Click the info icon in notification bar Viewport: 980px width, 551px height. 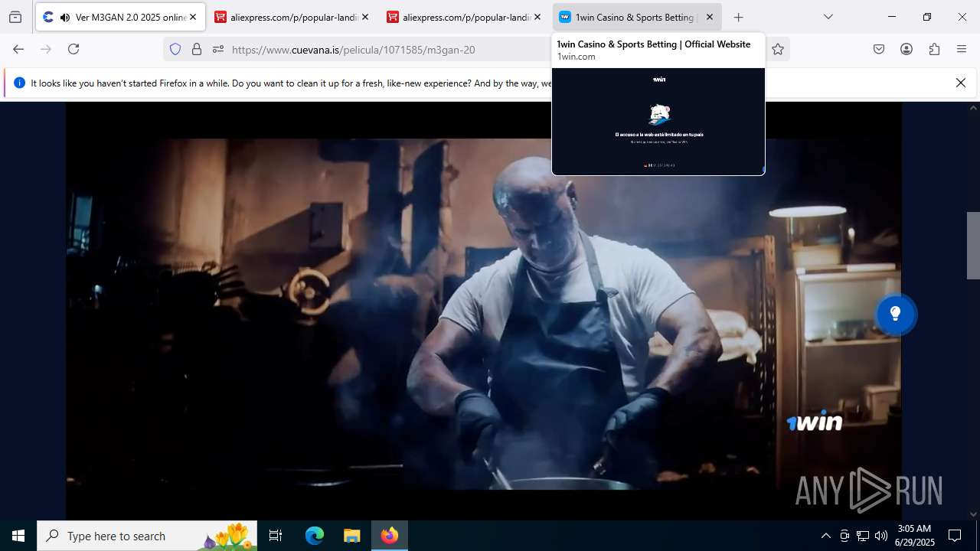[19, 83]
